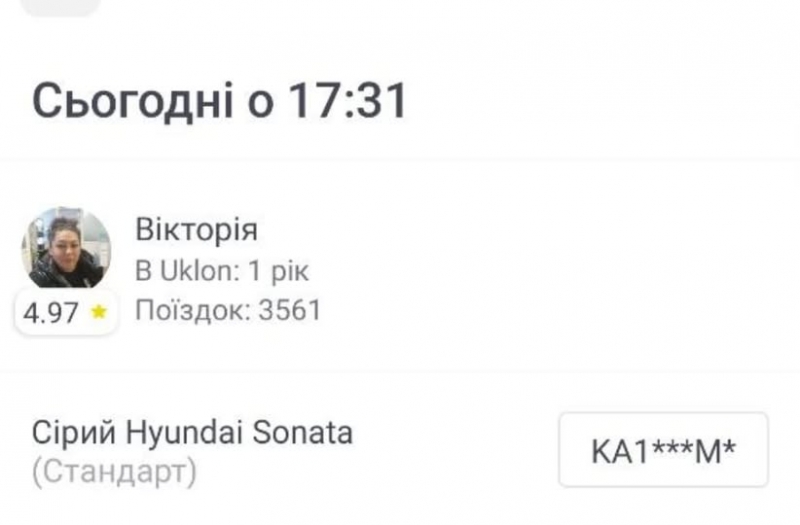Open driver Вікторія's profile photo
The height and width of the screenshot is (525, 800).
[x=66, y=248]
